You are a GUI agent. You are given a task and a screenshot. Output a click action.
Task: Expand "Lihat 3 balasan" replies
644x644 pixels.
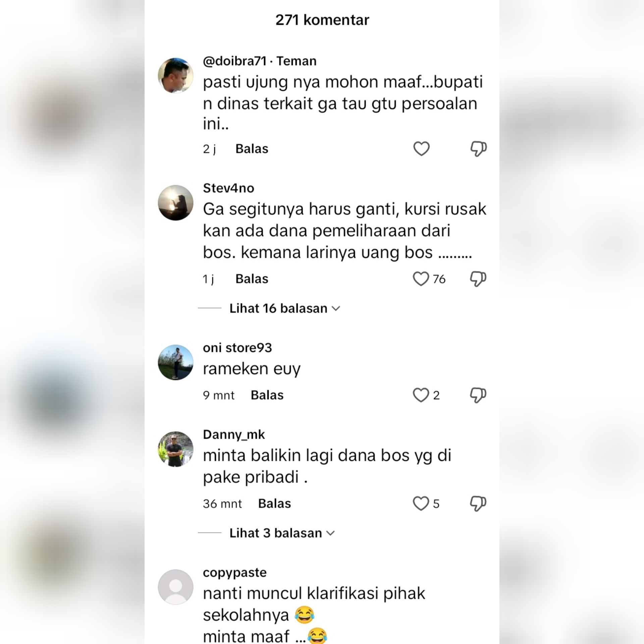(x=282, y=533)
